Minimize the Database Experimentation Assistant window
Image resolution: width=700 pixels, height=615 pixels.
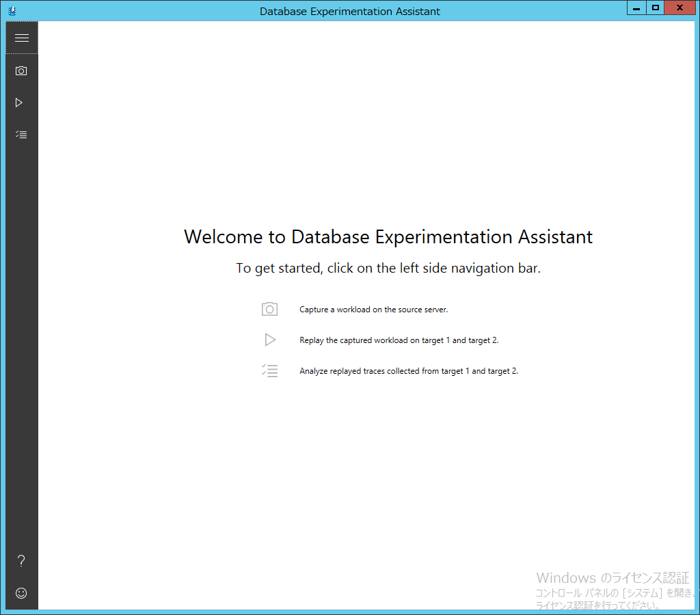coord(636,8)
